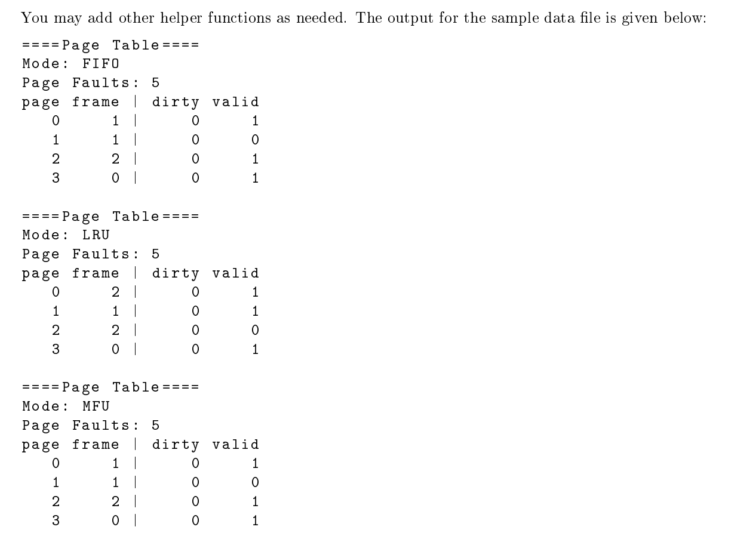This screenshot has width=756, height=536.
Task: Click the column header row in FIFO table
Action: pyautogui.click(x=141, y=102)
